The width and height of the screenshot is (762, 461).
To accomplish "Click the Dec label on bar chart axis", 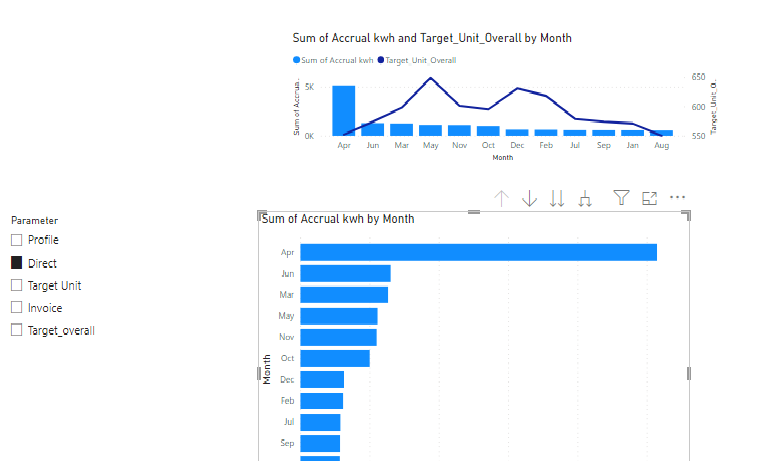I will pyautogui.click(x=287, y=380).
